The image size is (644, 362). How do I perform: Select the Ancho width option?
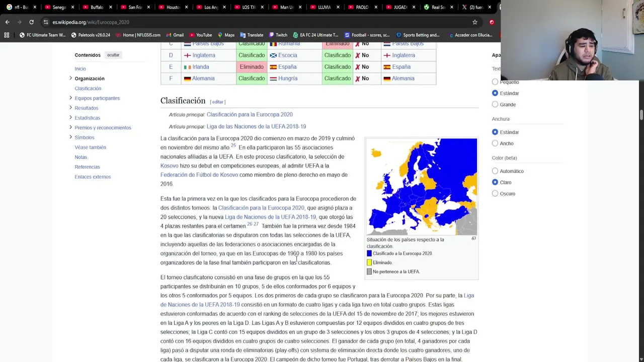coord(495,143)
